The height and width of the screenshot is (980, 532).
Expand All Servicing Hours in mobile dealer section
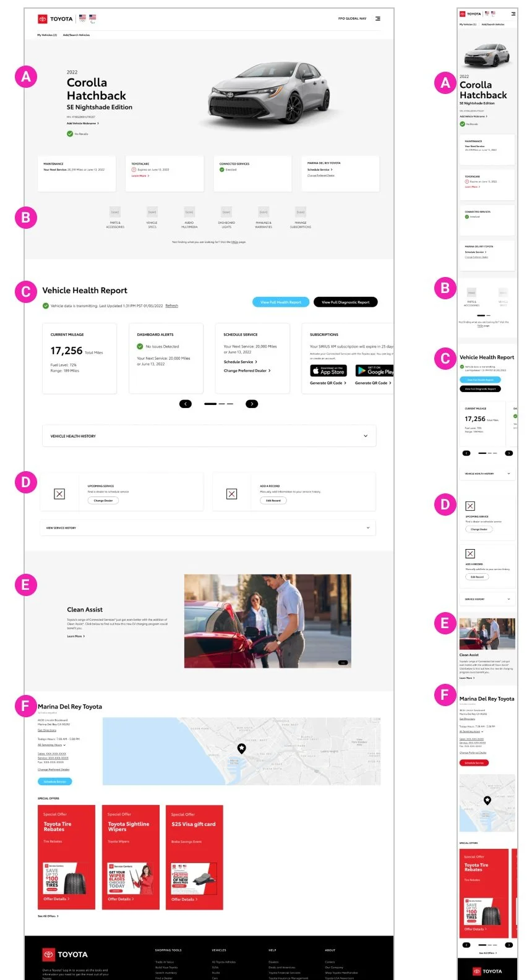[471, 731]
